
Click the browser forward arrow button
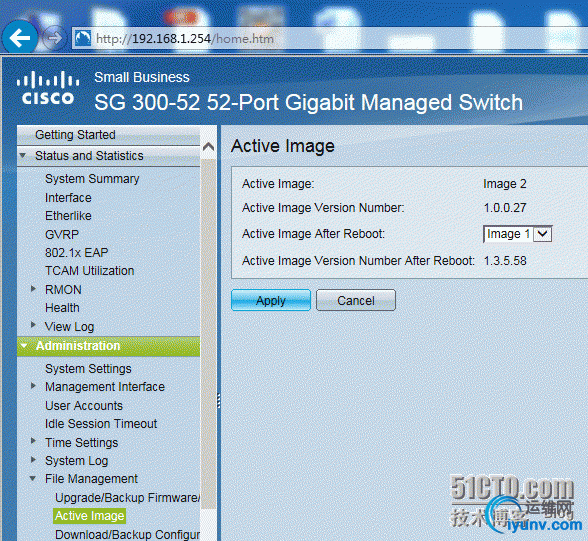coord(54,38)
